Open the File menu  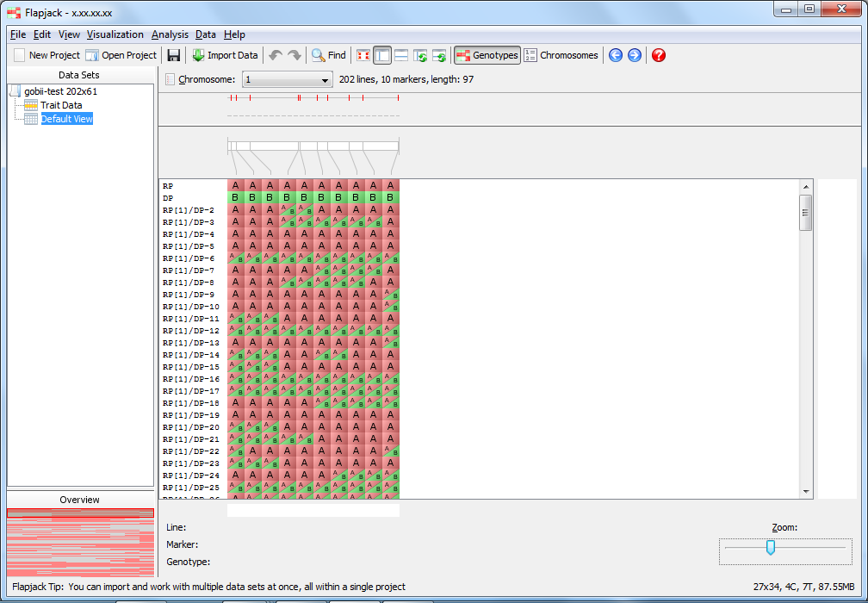(18, 34)
